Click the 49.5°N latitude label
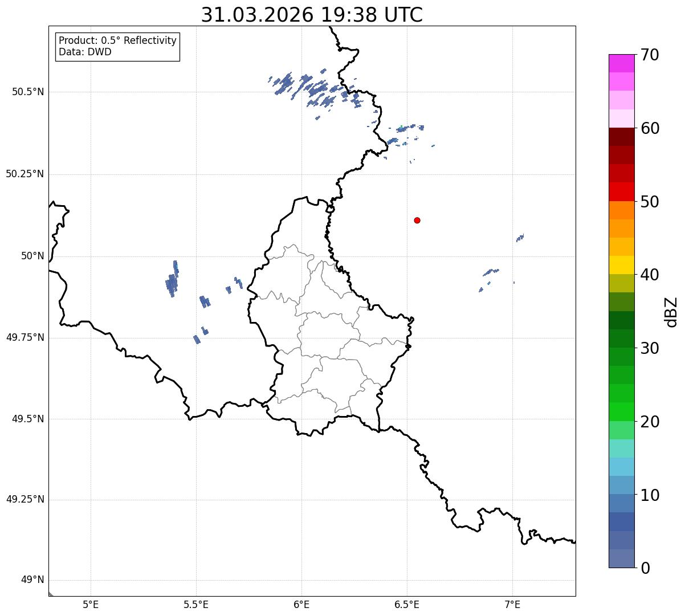Viewport: 685px width, 616px height. pos(28,419)
